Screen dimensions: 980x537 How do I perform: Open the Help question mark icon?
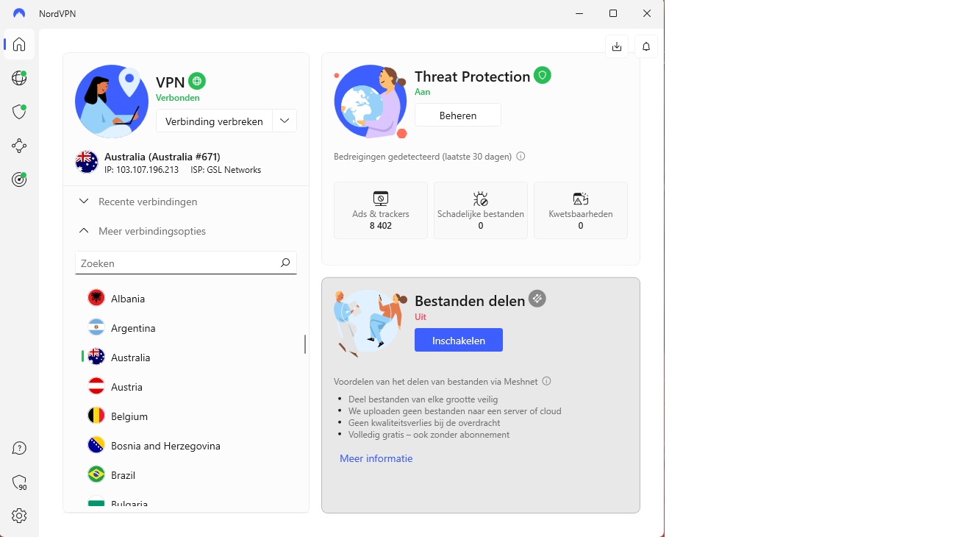pyautogui.click(x=19, y=448)
